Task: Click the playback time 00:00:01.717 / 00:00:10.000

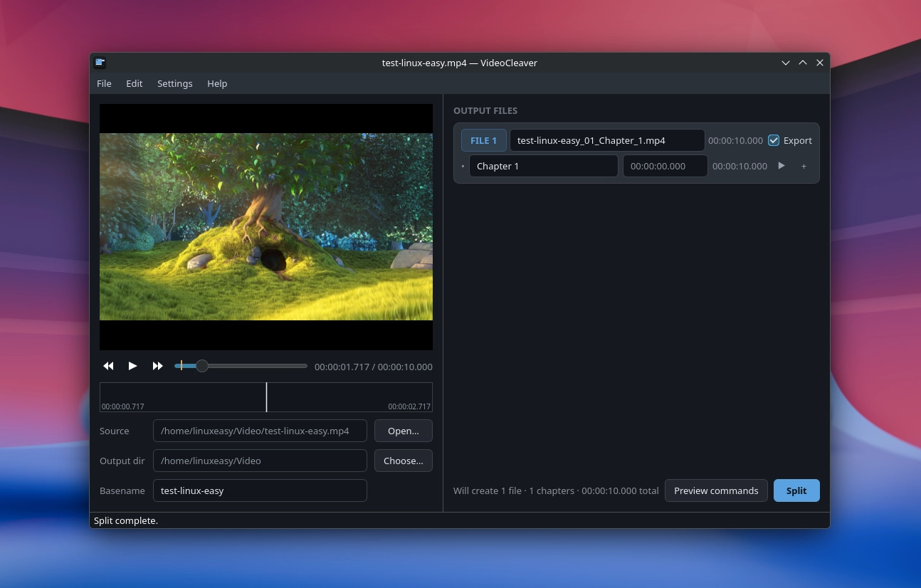Action: [374, 367]
